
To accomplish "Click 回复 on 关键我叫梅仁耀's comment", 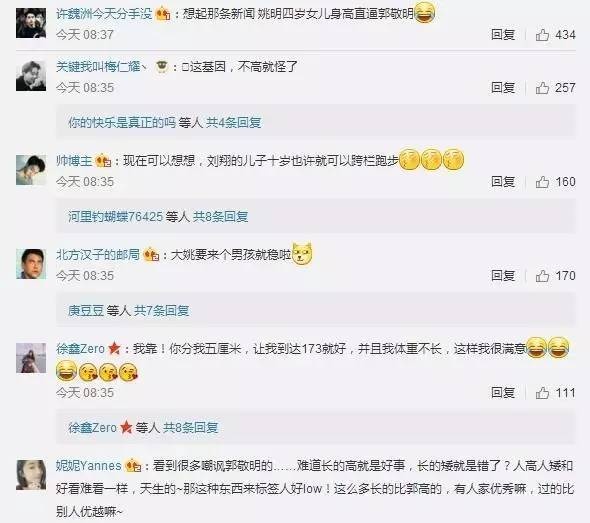I will [503, 88].
